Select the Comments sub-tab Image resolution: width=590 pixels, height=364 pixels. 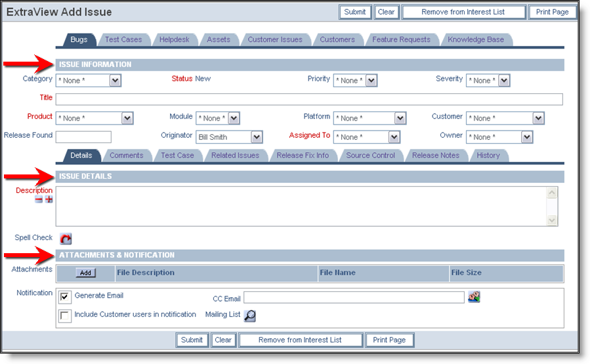pos(127,155)
